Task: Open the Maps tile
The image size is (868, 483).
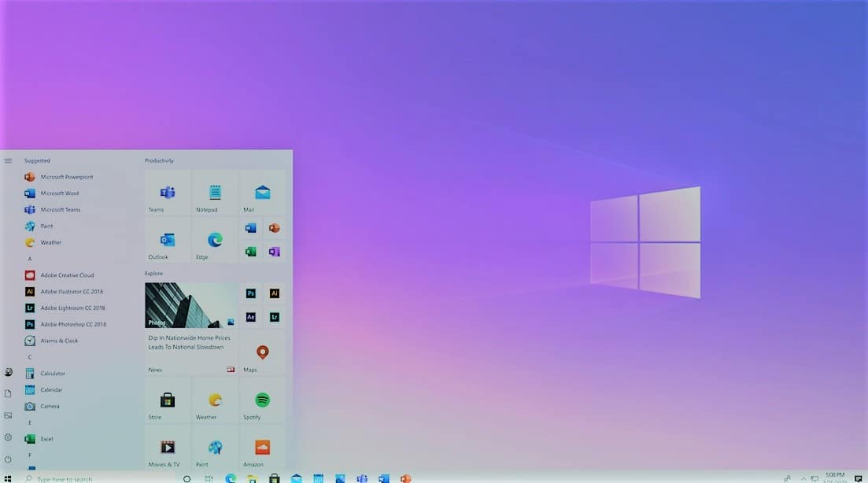Action: click(262, 353)
